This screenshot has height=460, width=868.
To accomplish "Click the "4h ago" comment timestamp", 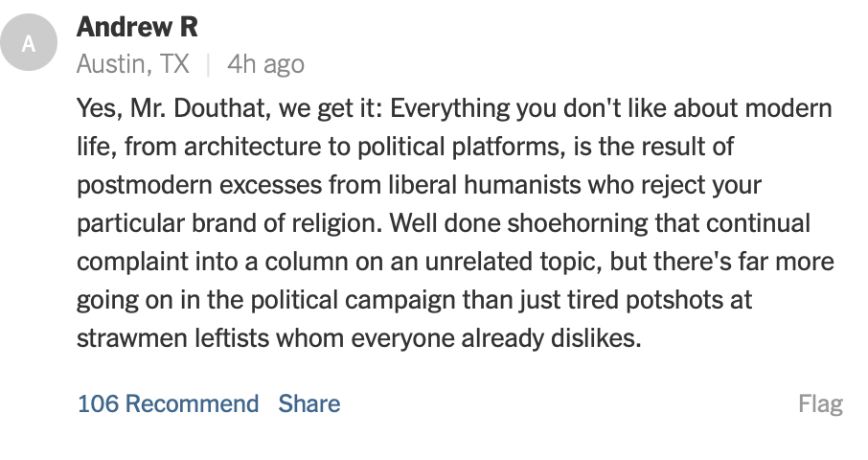I will (265, 64).
